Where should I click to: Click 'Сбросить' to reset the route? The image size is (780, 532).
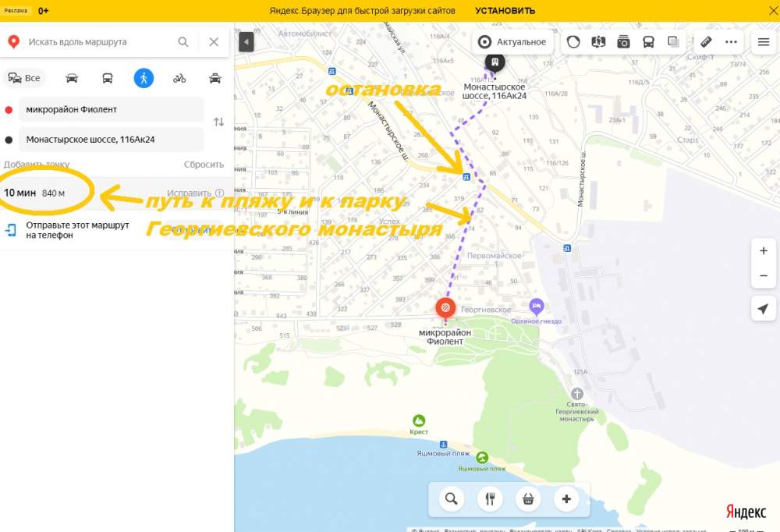(204, 165)
